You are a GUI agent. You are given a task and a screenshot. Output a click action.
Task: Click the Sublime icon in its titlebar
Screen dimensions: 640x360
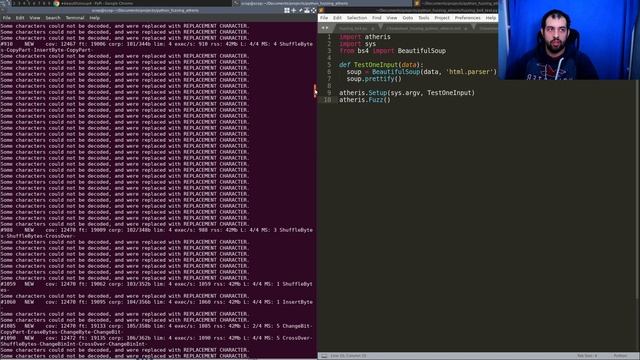(x=322, y=10)
